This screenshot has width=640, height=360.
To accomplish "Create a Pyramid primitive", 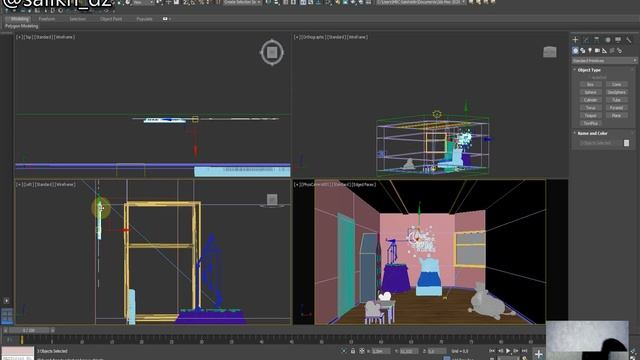I will click(x=616, y=108).
